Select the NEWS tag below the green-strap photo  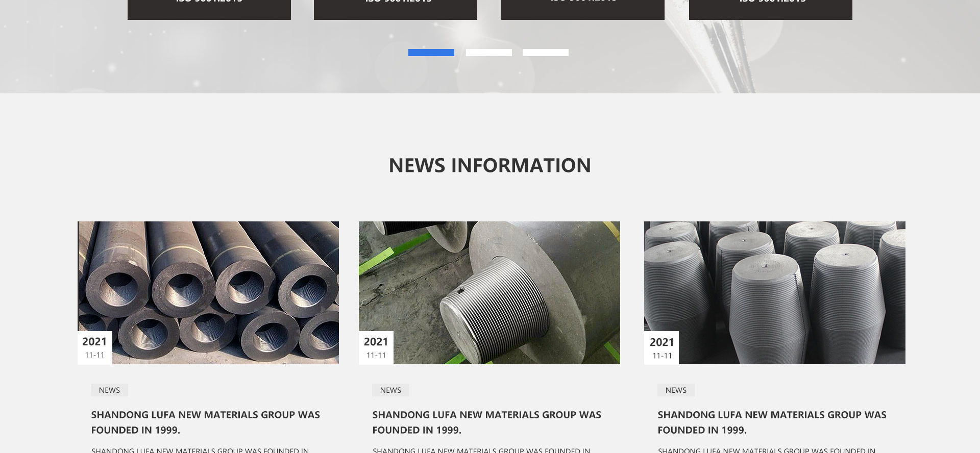pos(390,390)
